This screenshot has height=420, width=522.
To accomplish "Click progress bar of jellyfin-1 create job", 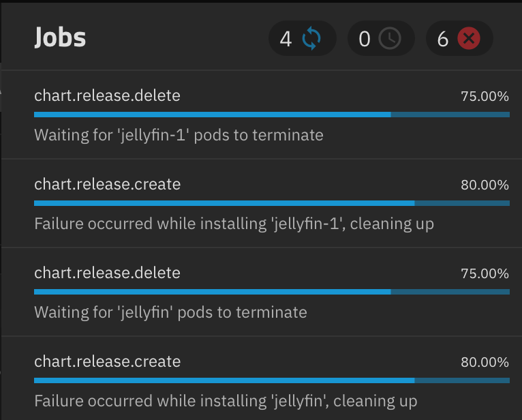I will (x=272, y=203).
